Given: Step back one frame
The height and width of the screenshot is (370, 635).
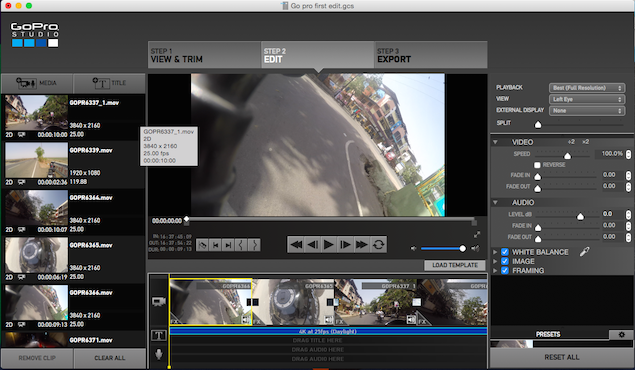Looking at the screenshot, I should click(313, 245).
